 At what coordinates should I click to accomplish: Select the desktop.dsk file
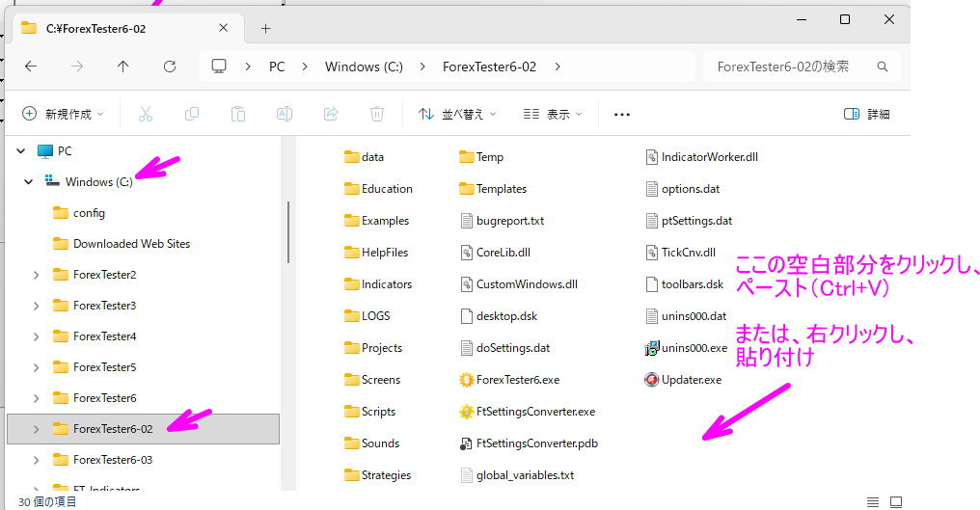click(x=498, y=316)
